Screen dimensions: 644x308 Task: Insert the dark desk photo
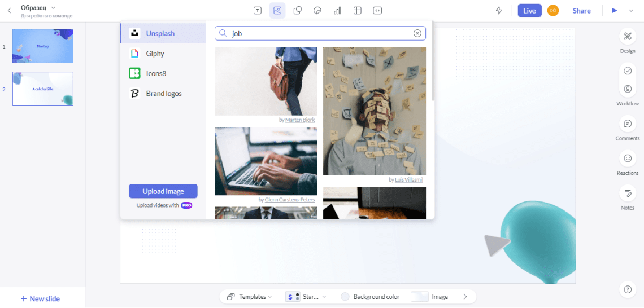375,203
